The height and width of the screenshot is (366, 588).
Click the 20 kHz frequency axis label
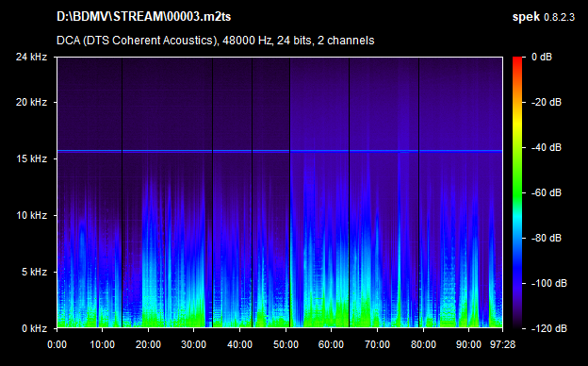pyautogui.click(x=31, y=102)
